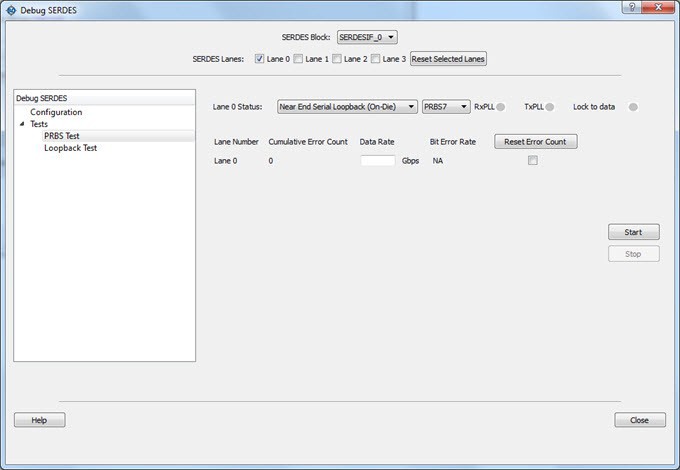Uncheck the Lane 0 checkbox
This screenshot has width=680, height=470.
pos(260,59)
